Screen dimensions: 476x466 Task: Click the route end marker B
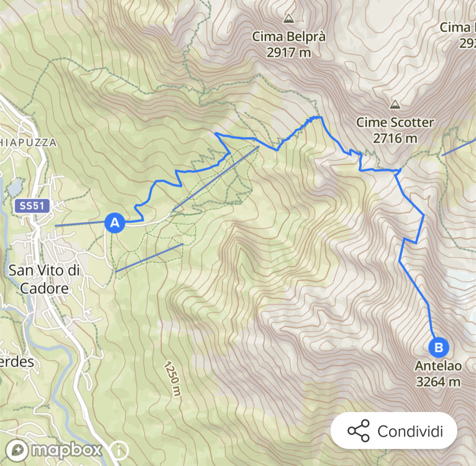point(439,347)
